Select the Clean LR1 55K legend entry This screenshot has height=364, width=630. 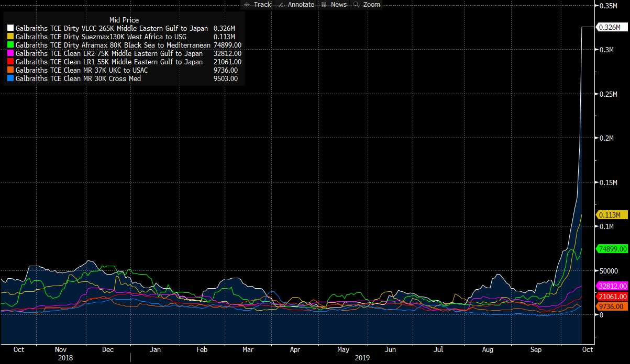(x=109, y=62)
